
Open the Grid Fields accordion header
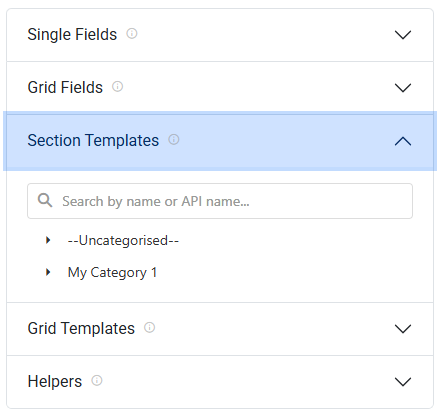pyautogui.click(x=220, y=88)
